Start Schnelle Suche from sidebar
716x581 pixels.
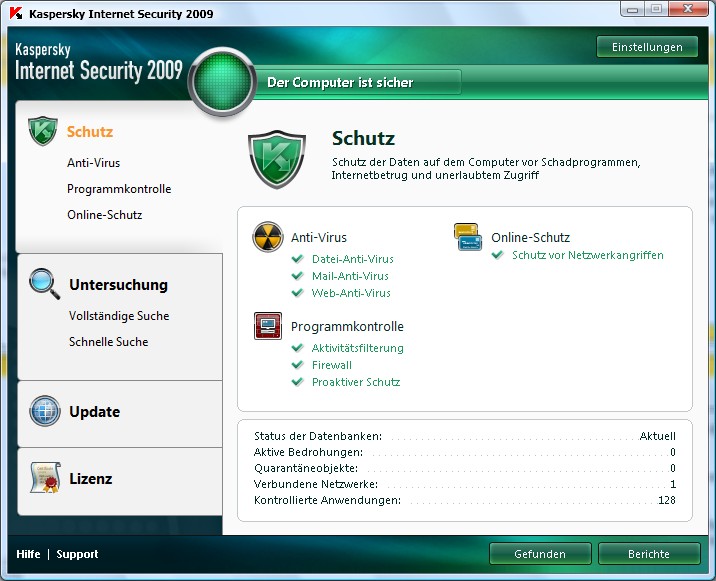[109, 342]
